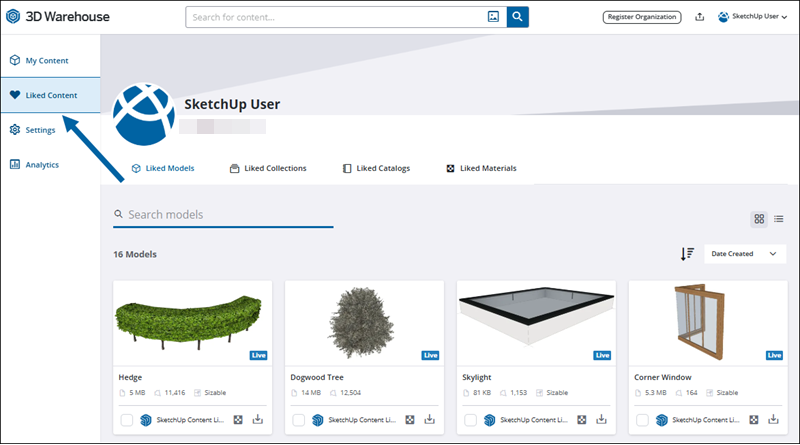Viewport: 800px width, 445px height.
Task: Click the Corner Window model title
Action: click(663, 377)
